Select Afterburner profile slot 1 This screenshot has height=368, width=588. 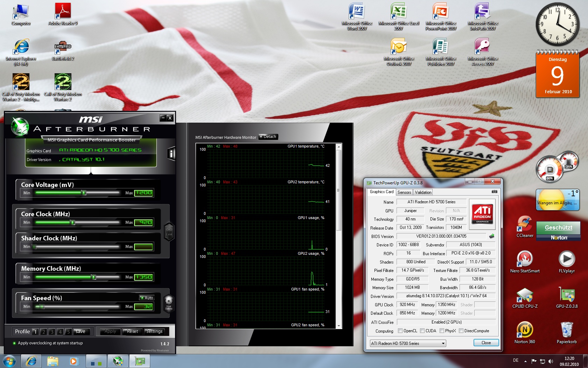click(x=35, y=332)
